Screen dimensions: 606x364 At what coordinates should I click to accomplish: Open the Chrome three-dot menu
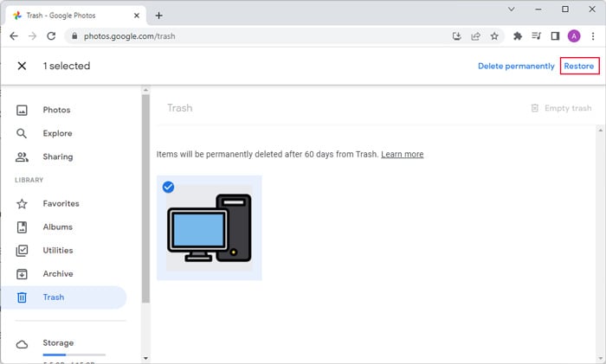(x=593, y=36)
